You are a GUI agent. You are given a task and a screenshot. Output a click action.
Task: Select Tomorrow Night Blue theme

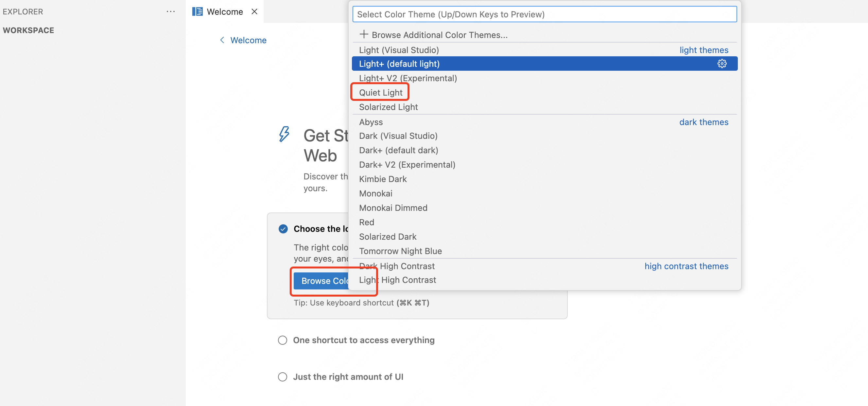pos(400,251)
